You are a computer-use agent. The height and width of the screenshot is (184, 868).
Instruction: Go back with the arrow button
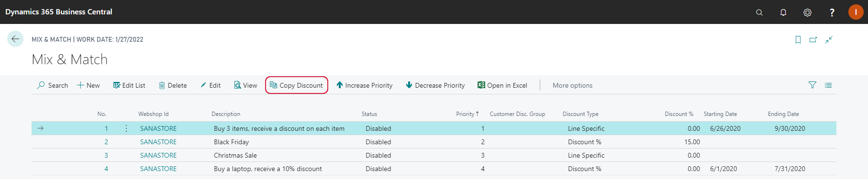coord(15,39)
